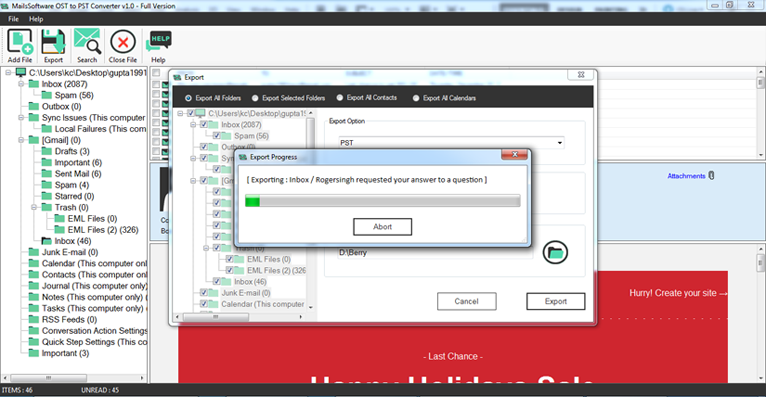Image resolution: width=766 pixels, height=397 pixels.
Task: Click the Abort button
Action: (383, 227)
